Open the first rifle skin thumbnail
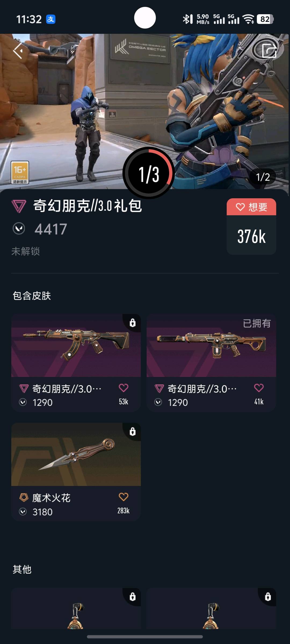 (x=76, y=345)
